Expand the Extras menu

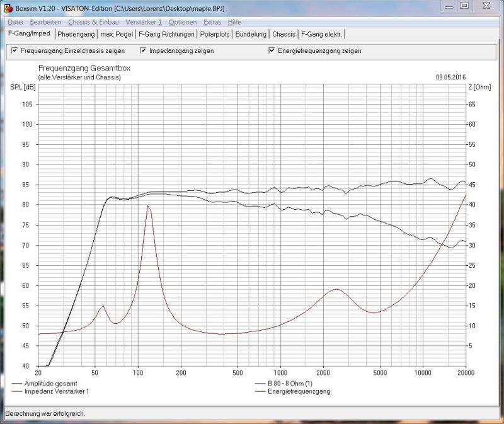coord(212,22)
